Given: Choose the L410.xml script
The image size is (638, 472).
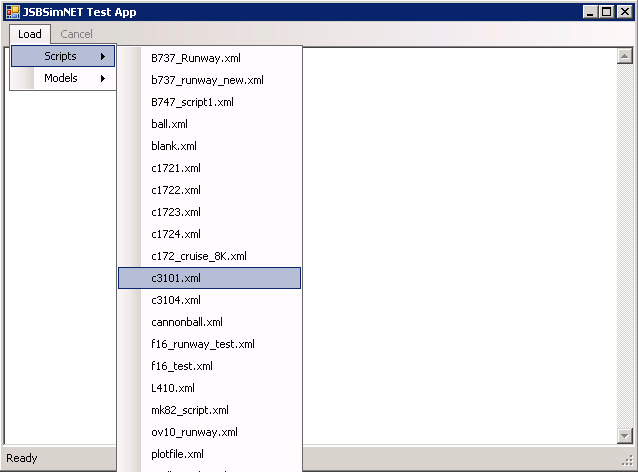Looking at the screenshot, I should tap(173, 388).
